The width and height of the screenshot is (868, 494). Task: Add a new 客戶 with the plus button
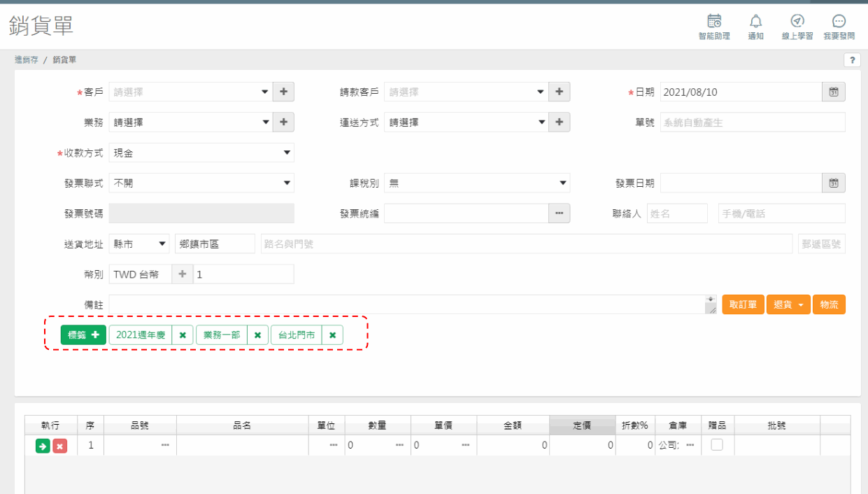tap(283, 92)
